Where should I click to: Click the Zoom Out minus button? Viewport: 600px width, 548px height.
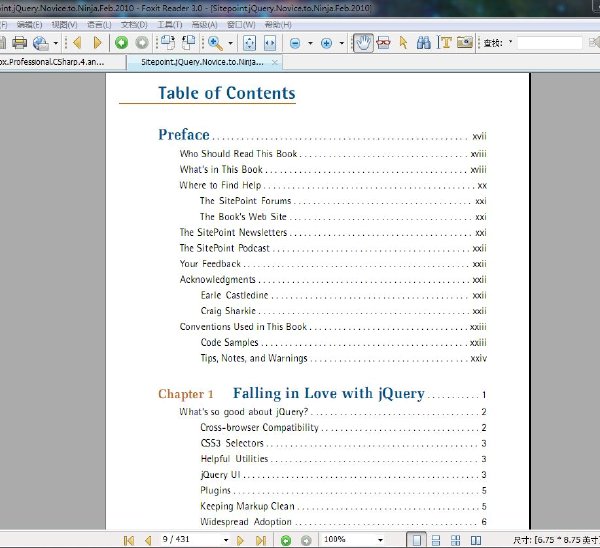coord(295,43)
